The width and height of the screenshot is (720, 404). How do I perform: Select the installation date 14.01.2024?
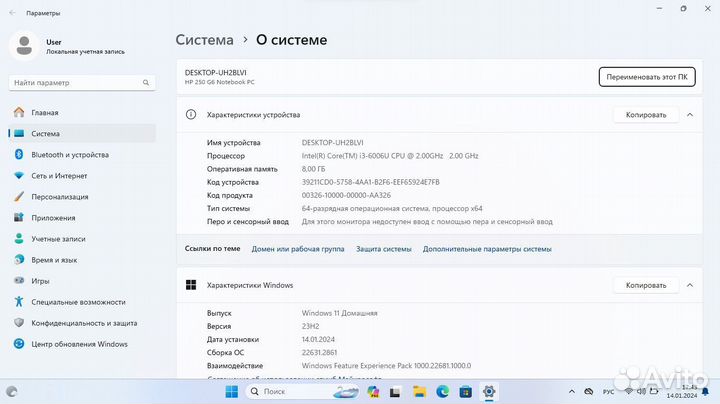318,339
